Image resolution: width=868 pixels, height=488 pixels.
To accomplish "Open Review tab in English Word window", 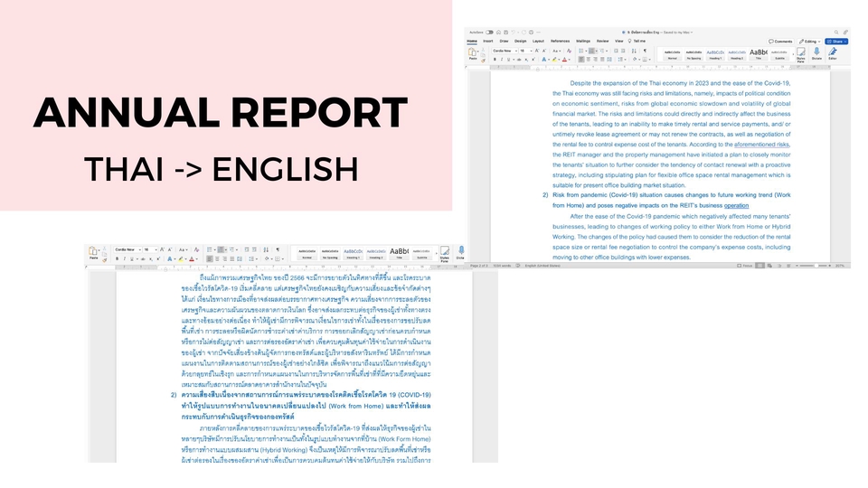I will click(x=603, y=41).
